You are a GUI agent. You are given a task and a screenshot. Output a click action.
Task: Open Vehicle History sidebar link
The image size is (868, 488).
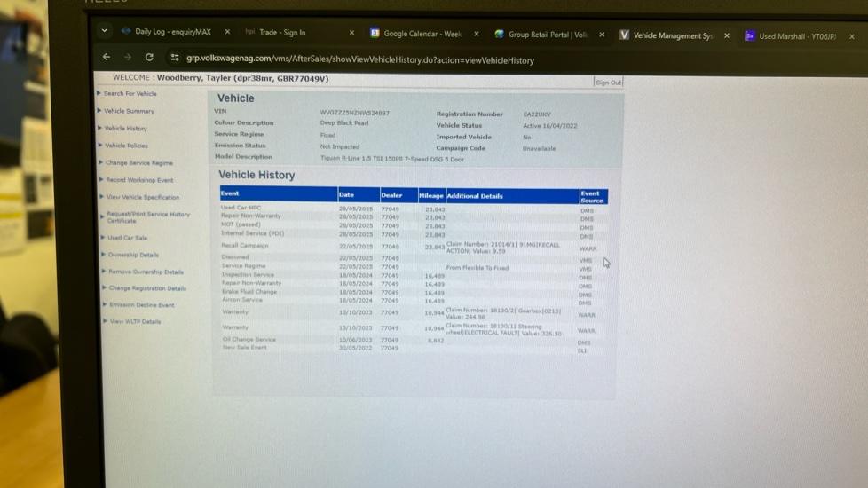(126, 129)
